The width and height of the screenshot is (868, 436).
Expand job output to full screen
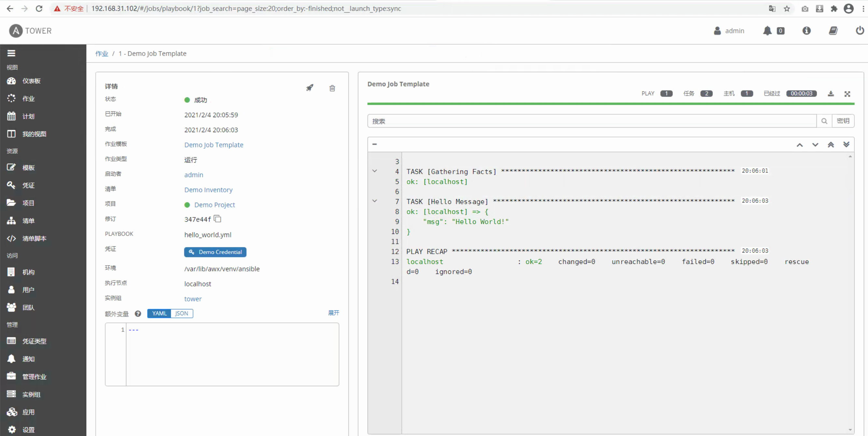click(847, 94)
